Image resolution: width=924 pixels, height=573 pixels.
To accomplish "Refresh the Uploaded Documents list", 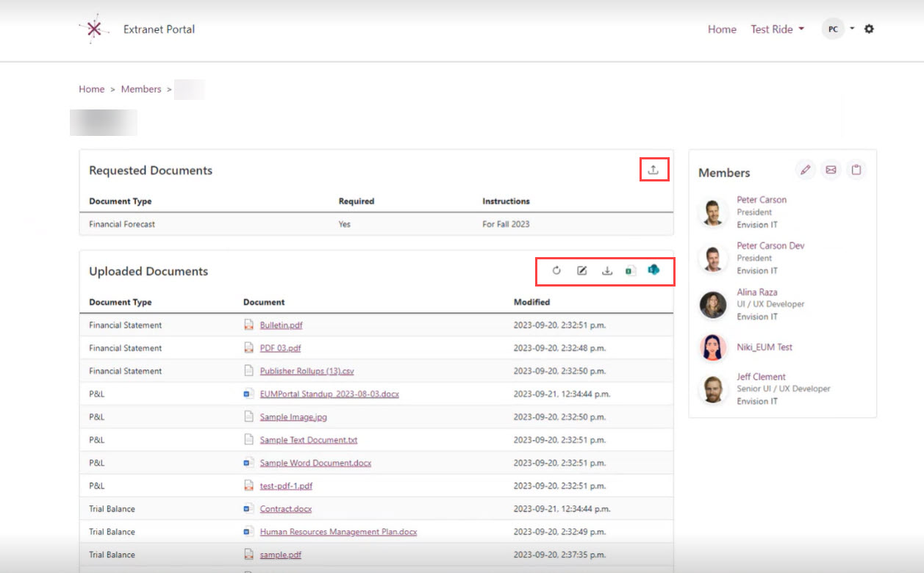I will click(x=556, y=271).
